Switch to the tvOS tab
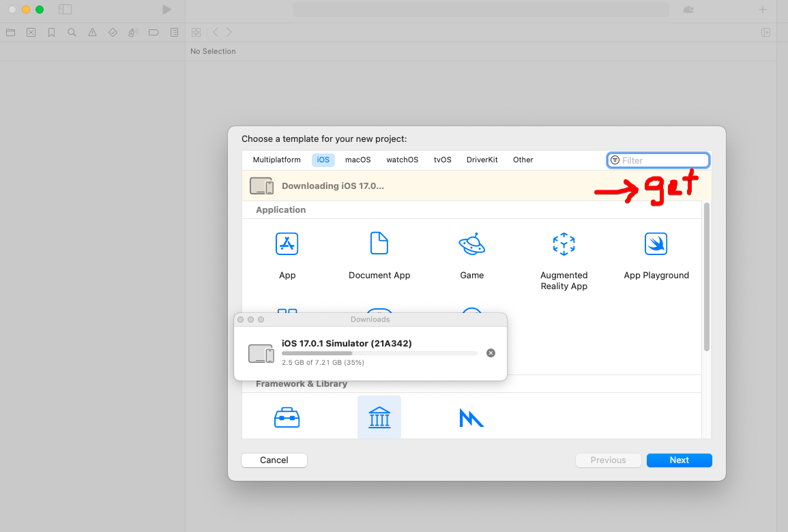788x532 pixels. tap(442, 160)
